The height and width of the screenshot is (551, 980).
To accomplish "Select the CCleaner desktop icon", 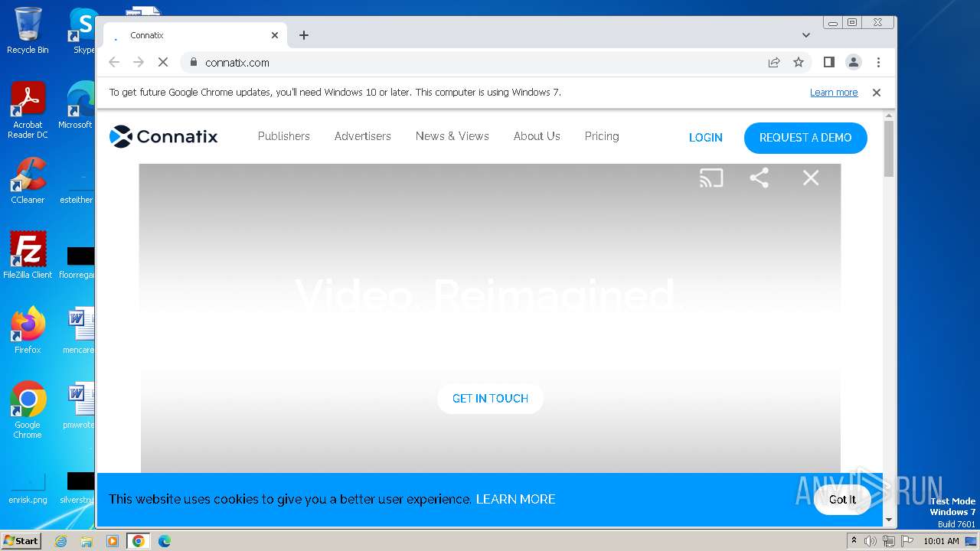I will coord(28,181).
